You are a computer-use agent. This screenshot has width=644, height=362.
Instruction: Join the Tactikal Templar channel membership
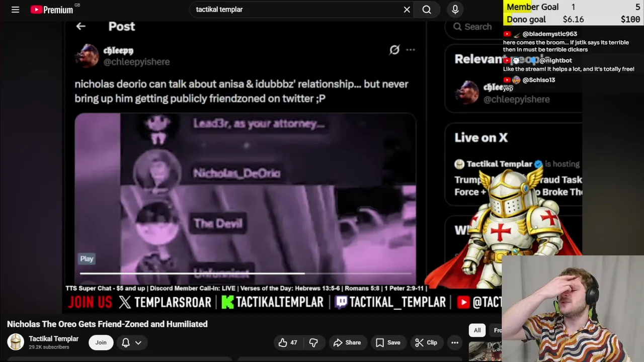point(101,342)
